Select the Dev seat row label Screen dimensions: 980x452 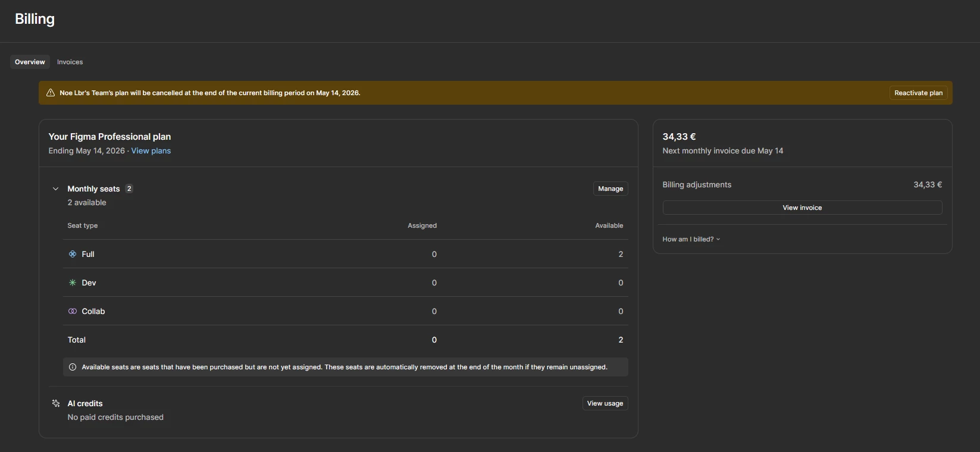[x=89, y=282]
